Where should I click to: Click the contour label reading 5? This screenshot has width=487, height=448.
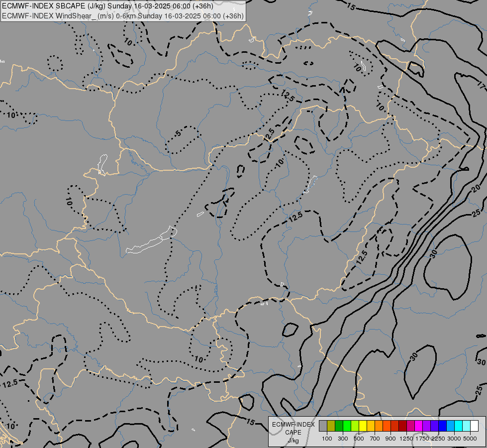coord(178,134)
